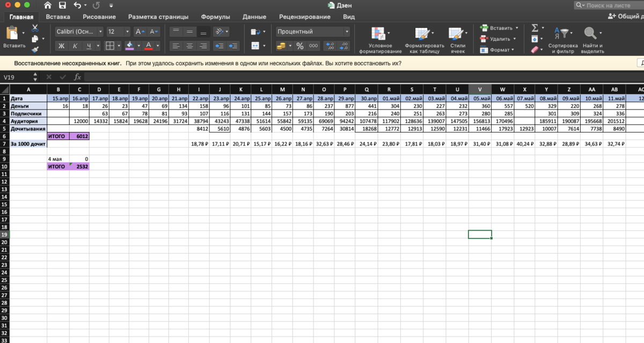Toggle wrap text button
This screenshot has height=343, width=644.
point(255,32)
